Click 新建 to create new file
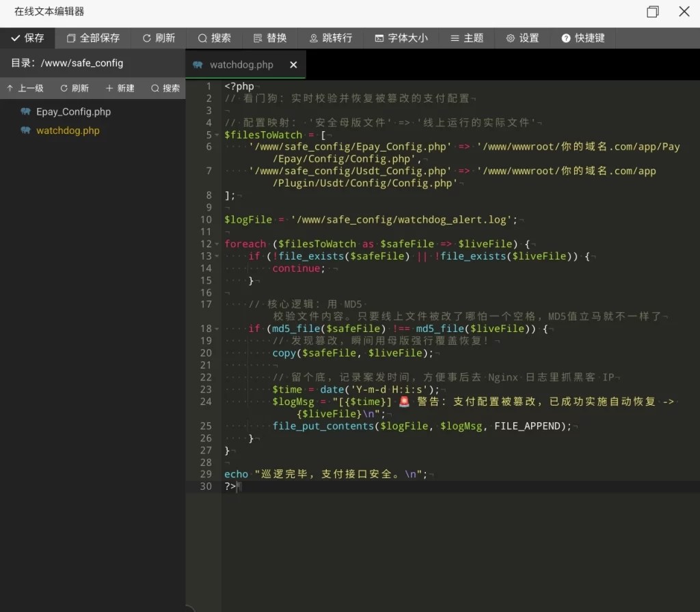The width and height of the screenshot is (700, 612). pyautogui.click(x=120, y=88)
